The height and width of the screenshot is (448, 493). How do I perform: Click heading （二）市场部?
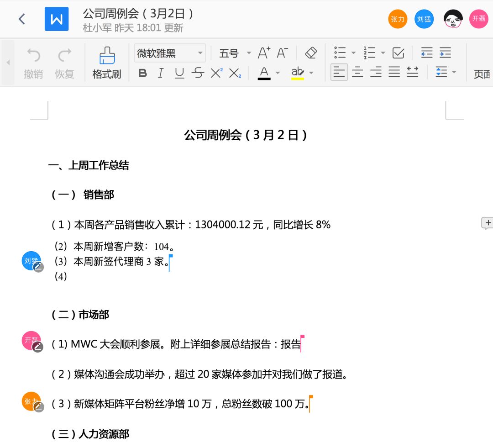(80, 314)
